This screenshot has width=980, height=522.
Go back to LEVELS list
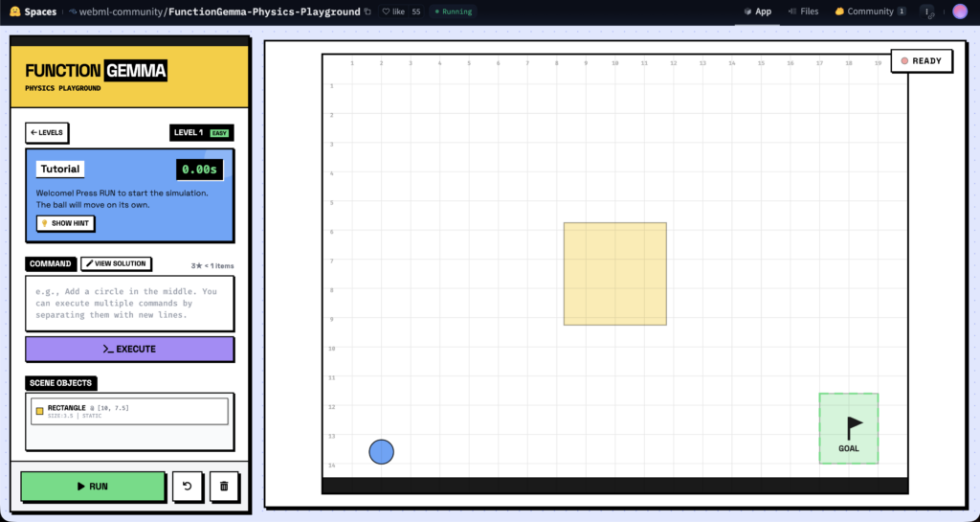point(47,132)
